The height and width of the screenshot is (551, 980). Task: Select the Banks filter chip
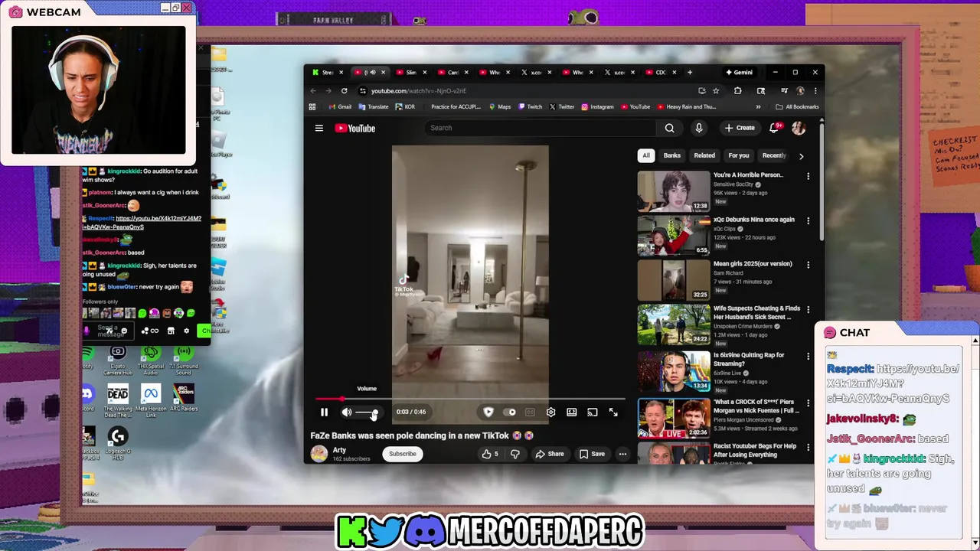(x=672, y=155)
